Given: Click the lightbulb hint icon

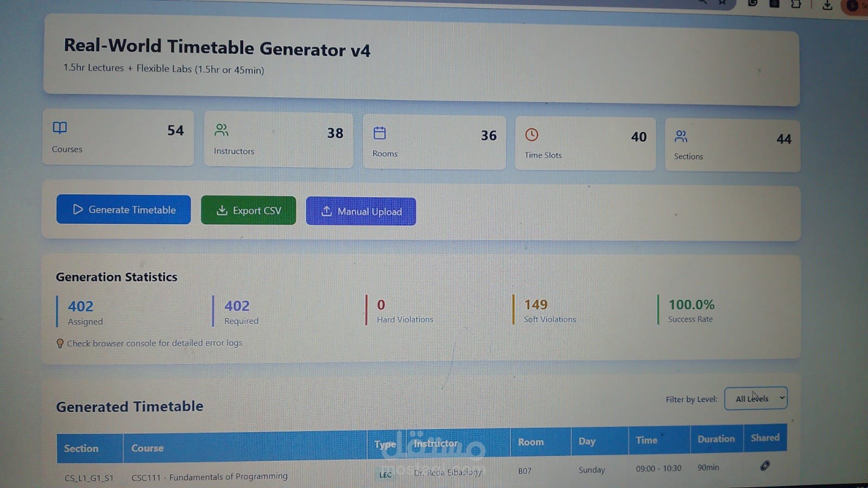Looking at the screenshot, I should 60,344.
